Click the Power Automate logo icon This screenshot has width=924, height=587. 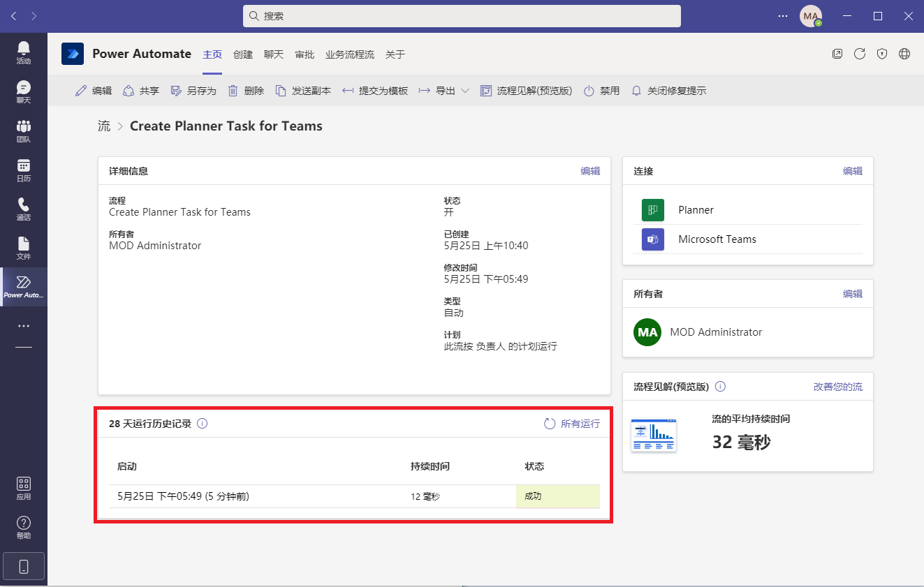tap(73, 54)
